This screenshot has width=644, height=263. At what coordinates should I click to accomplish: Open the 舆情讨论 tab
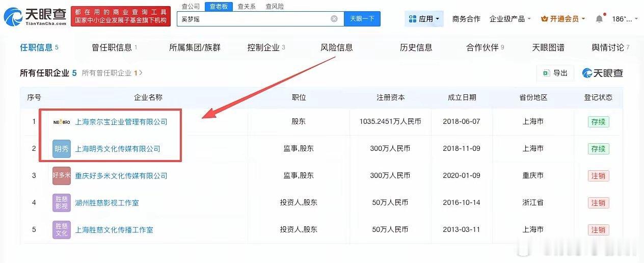[610, 47]
